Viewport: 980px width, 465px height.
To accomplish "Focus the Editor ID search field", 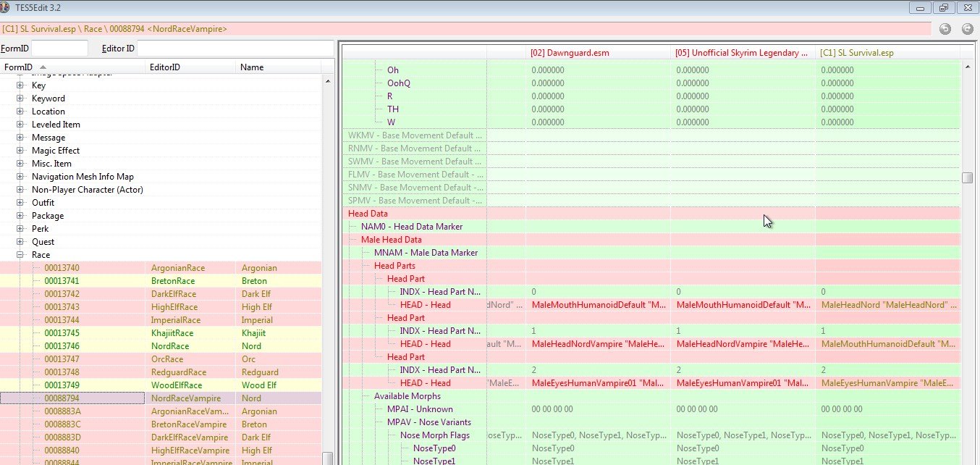I will tap(235, 49).
